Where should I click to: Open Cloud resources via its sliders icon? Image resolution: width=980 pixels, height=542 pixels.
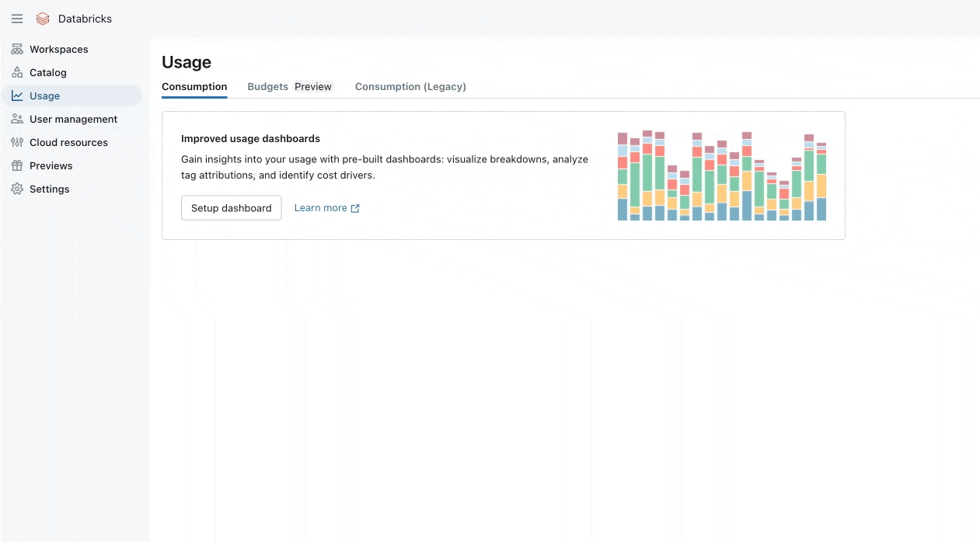[x=17, y=142]
